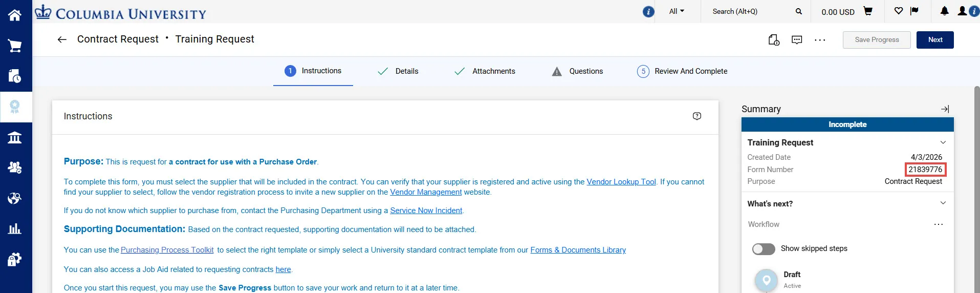Open the Purchasing Process Toolkit link
The image size is (980, 293).
167,250
